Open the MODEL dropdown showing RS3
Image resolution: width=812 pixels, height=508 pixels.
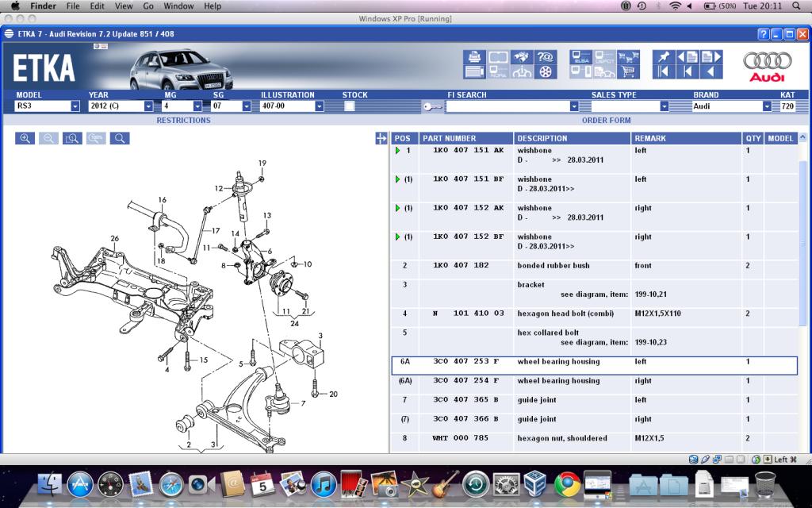point(75,106)
